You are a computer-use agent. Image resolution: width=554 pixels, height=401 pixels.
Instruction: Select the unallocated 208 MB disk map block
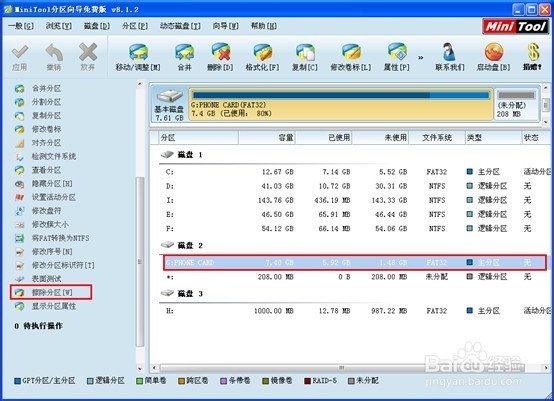pyautogui.click(x=517, y=104)
